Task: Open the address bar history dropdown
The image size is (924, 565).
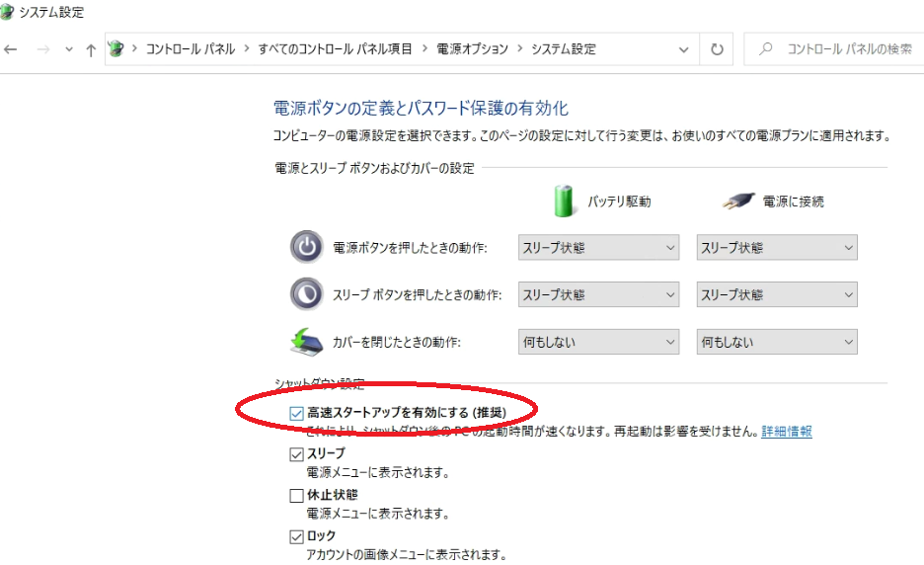Action: [x=683, y=49]
